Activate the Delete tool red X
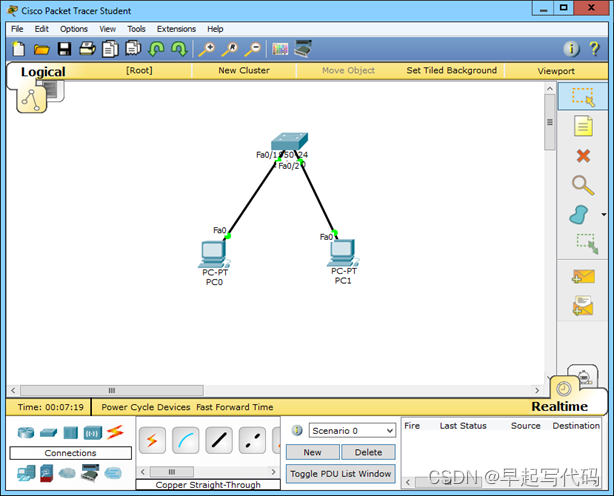 (583, 156)
